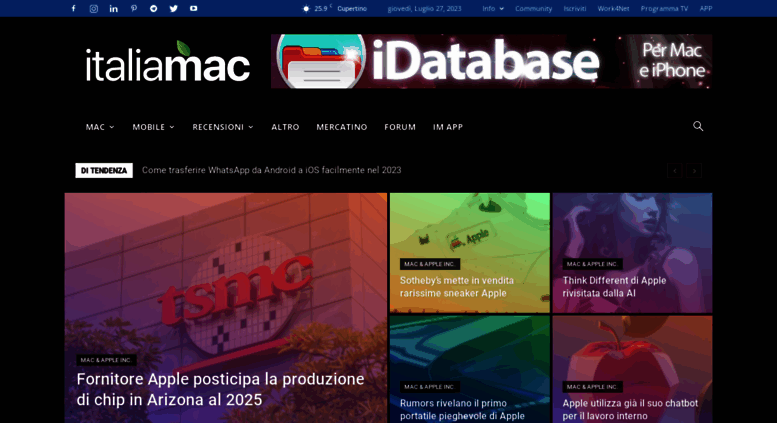Open the Pinterest icon in top bar
777x423 pixels.
tap(134, 8)
